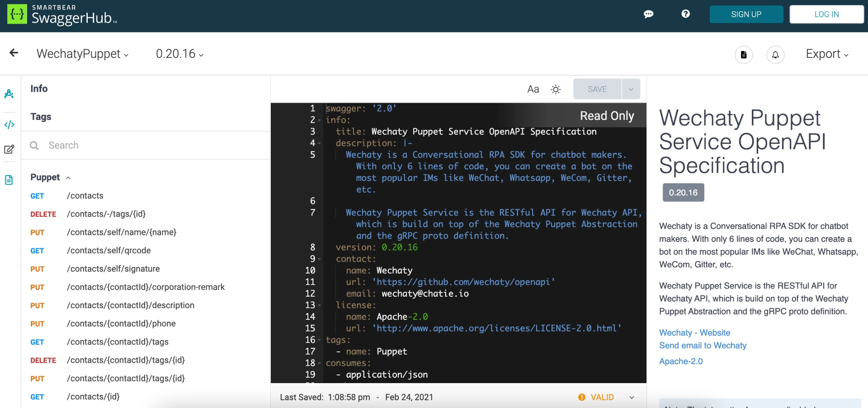868x408 pixels.
Task: Open the code editor view sidebar icon
Action: (x=9, y=124)
